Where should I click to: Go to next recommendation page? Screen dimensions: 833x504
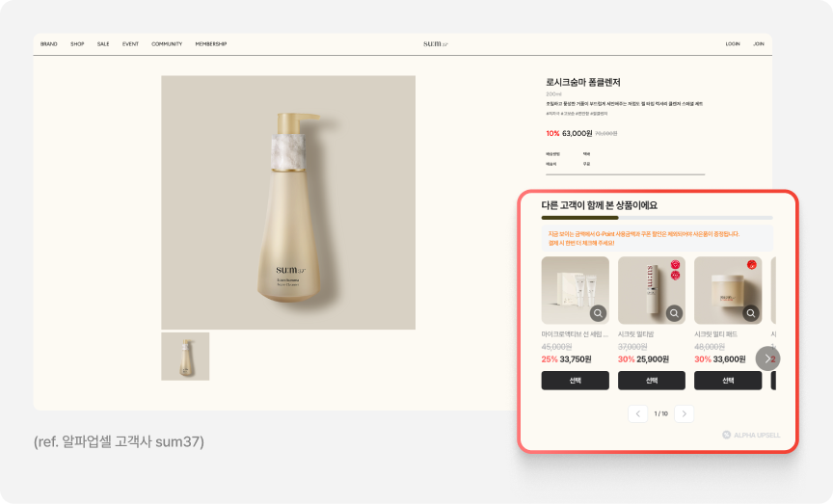click(685, 413)
